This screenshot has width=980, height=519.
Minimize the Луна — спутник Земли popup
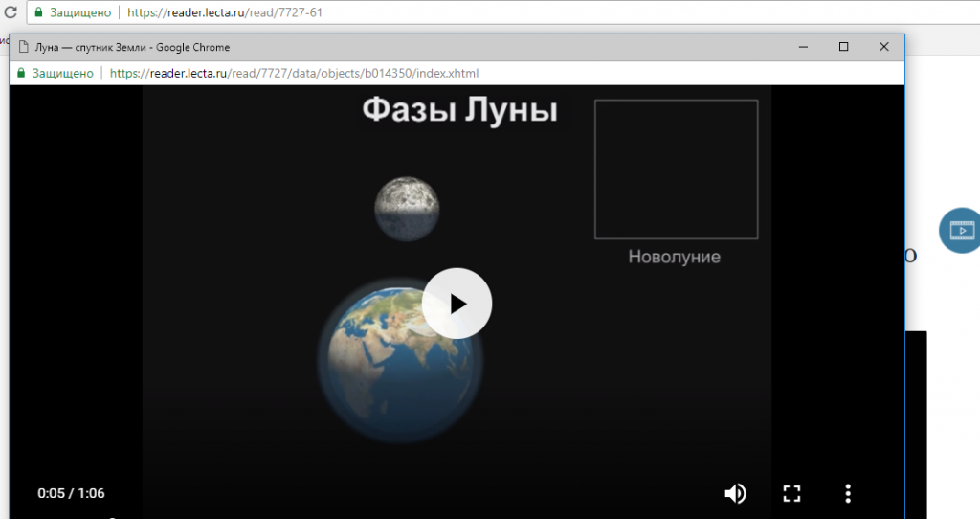(x=803, y=47)
